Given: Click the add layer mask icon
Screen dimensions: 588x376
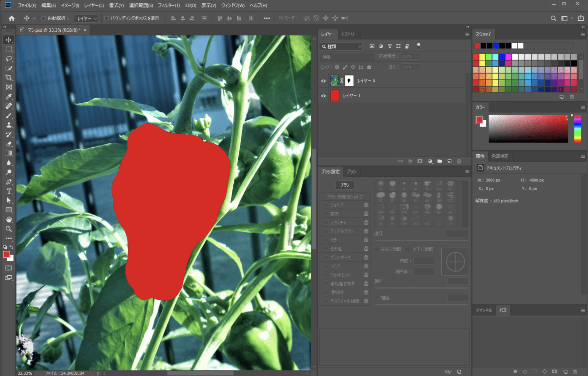Looking at the screenshot, I should click(420, 161).
